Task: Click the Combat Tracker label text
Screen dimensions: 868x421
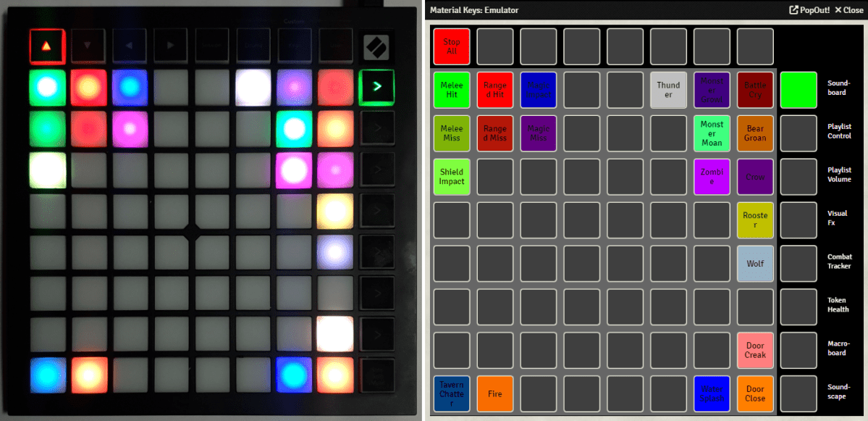Action: (x=839, y=262)
